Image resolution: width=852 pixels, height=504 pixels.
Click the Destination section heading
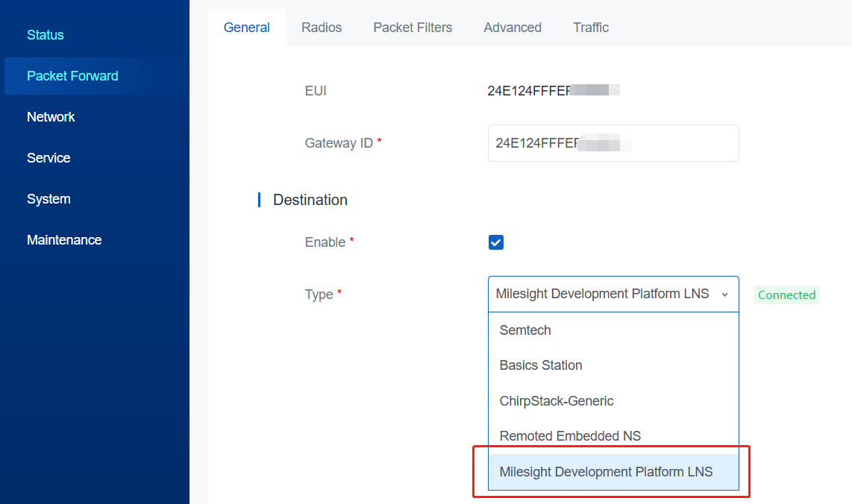tap(310, 200)
